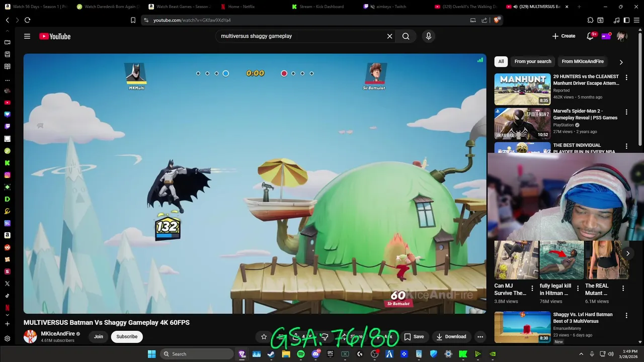Screen dimensions: 644x362
Task: Switch to Overkill's The Walking Dead tab
Action: tap(466, 7)
